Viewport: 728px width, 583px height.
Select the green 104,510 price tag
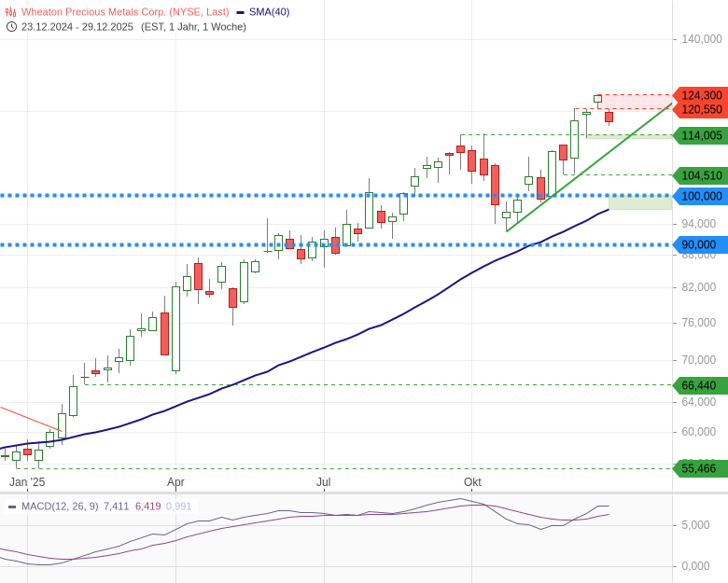(x=701, y=175)
